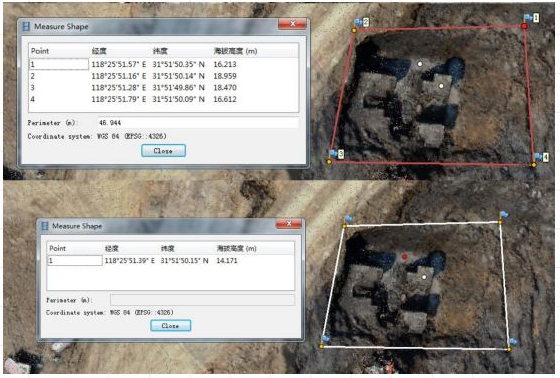The height and width of the screenshot is (378, 560).
Task: Click empty Perimeter field in lower dialog
Action: (x=202, y=300)
